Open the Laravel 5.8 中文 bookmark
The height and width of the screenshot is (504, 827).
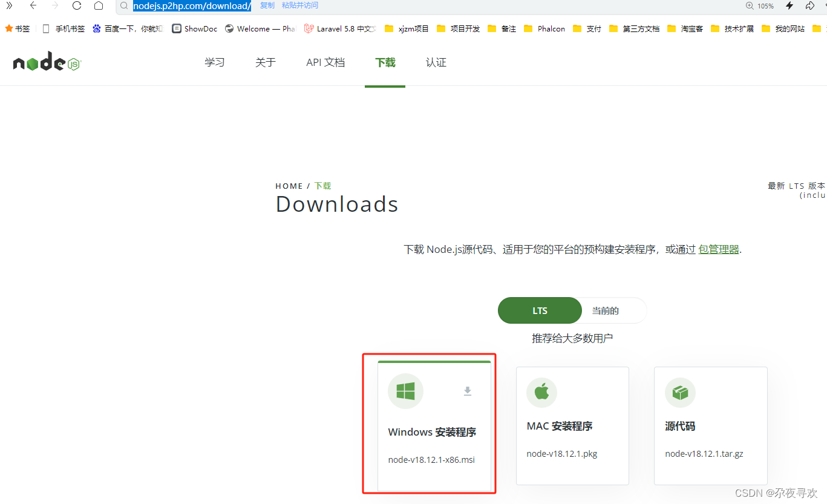[340, 28]
